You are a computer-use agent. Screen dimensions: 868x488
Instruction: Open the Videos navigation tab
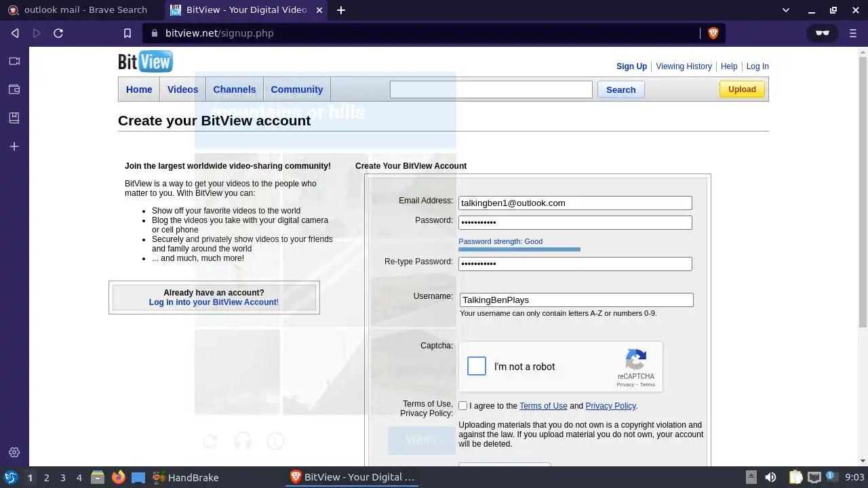point(182,89)
